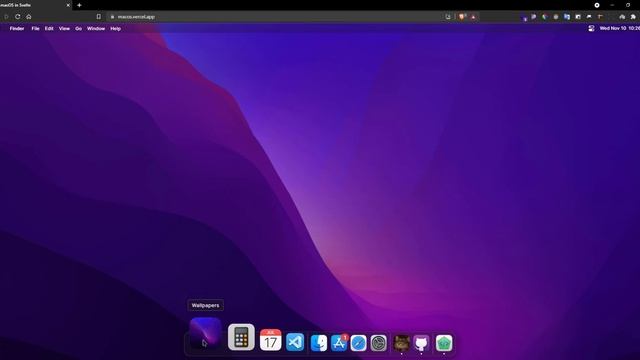
Task: Open the GitHub icon in the dock
Action: (x=421, y=343)
